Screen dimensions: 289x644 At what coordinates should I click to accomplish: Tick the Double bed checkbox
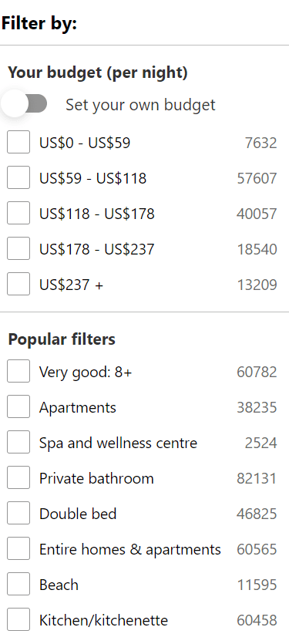pyautogui.click(x=18, y=513)
